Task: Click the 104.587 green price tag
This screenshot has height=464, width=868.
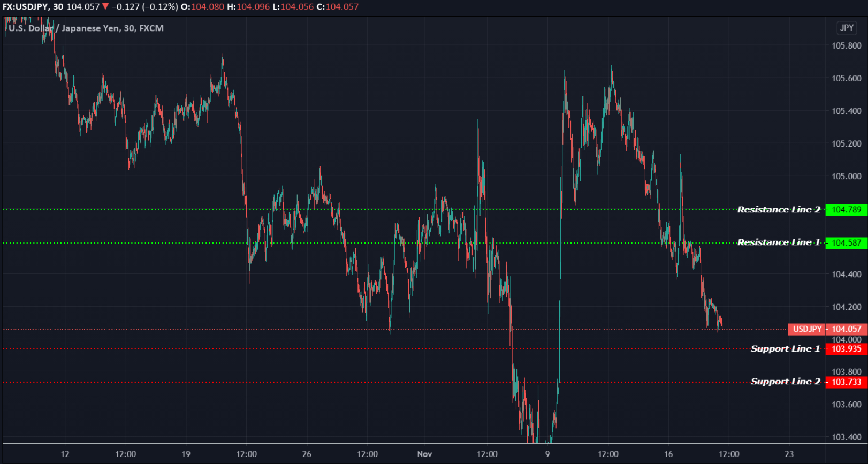Action: click(x=846, y=243)
